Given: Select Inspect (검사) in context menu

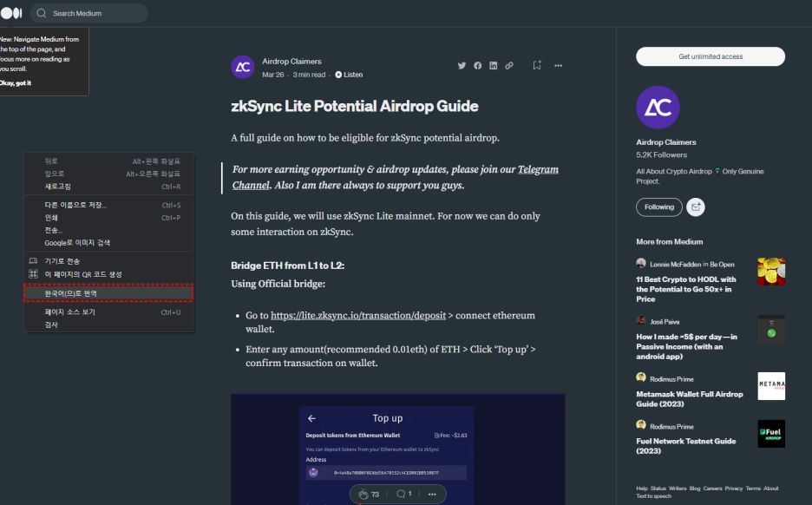Looking at the screenshot, I should pos(108,325).
